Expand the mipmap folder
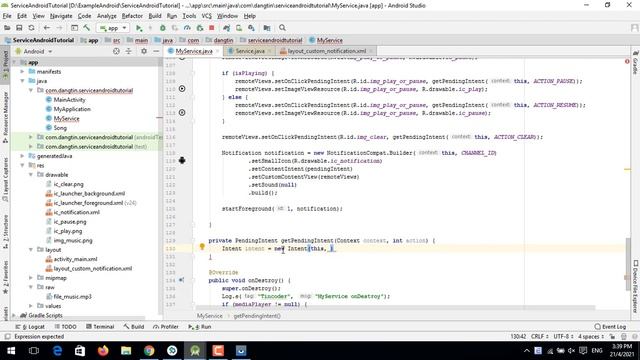 tap(31, 278)
